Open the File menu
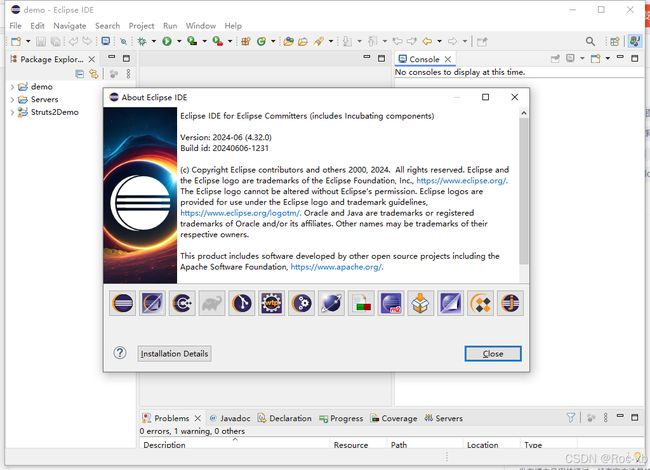The width and height of the screenshot is (650, 470). (x=15, y=26)
